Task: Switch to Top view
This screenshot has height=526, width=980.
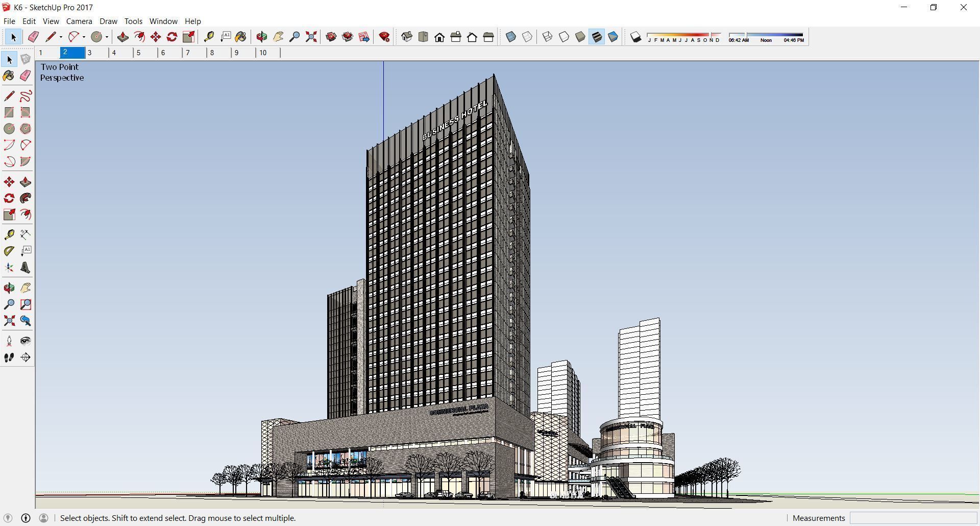Action: click(x=423, y=37)
